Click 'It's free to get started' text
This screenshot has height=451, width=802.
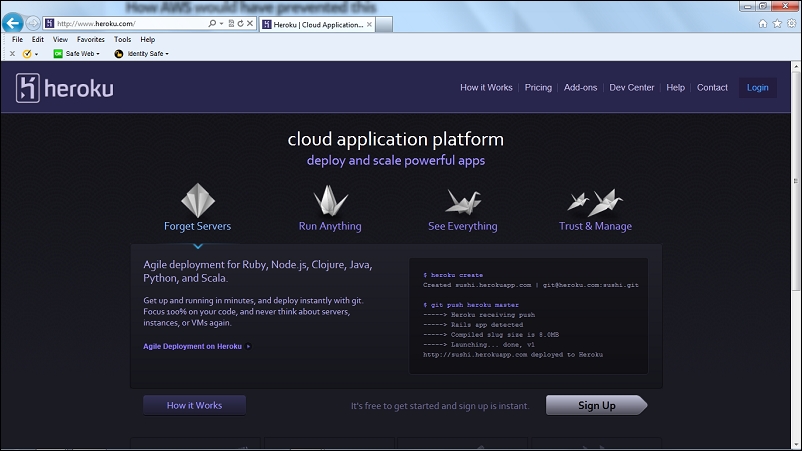pyautogui.click(x=440, y=406)
